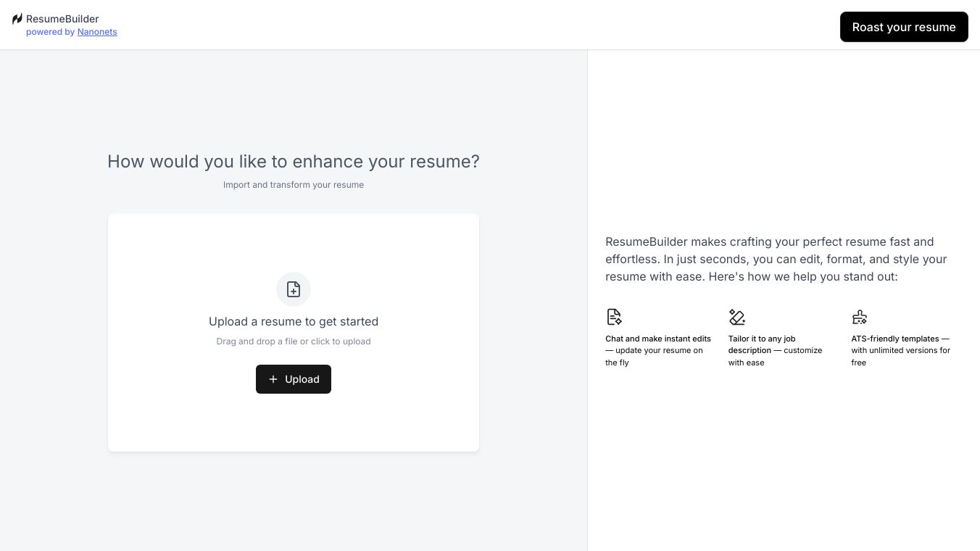
Task: Click the plus icon inside Upload button
Action: pos(273,379)
